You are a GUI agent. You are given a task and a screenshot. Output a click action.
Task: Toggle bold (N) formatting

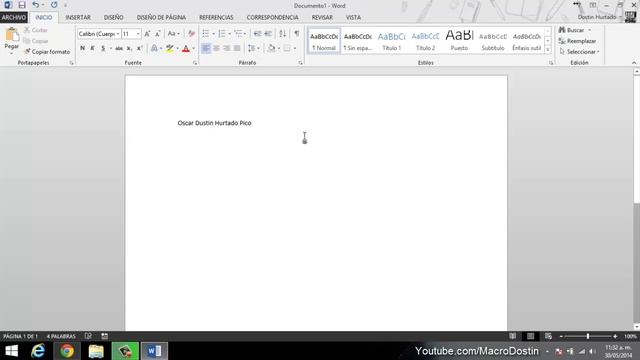click(x=82, y=49)
